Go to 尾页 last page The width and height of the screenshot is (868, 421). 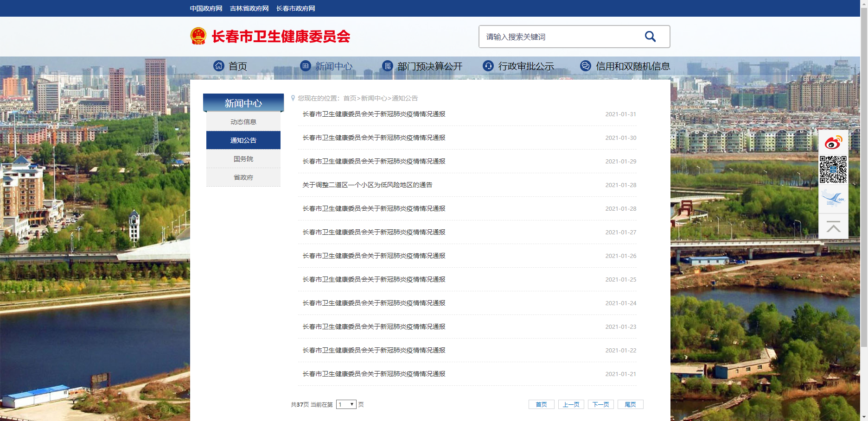tap(630, 404)
